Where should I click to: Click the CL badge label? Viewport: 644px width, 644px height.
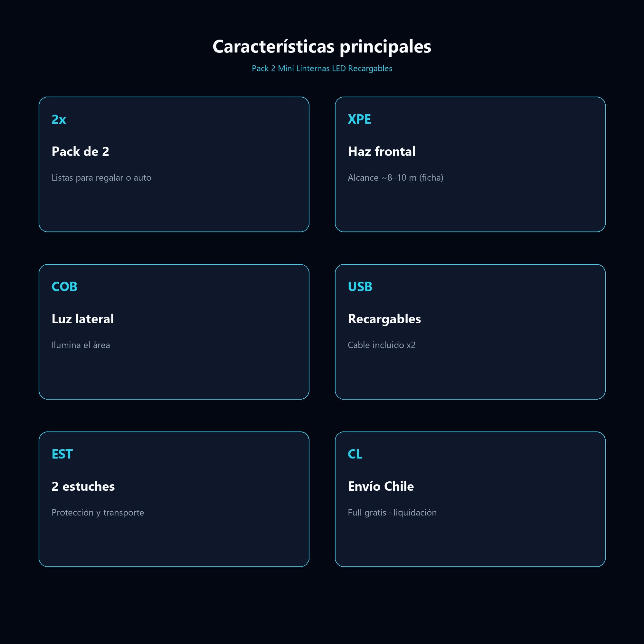pos(355,454)
